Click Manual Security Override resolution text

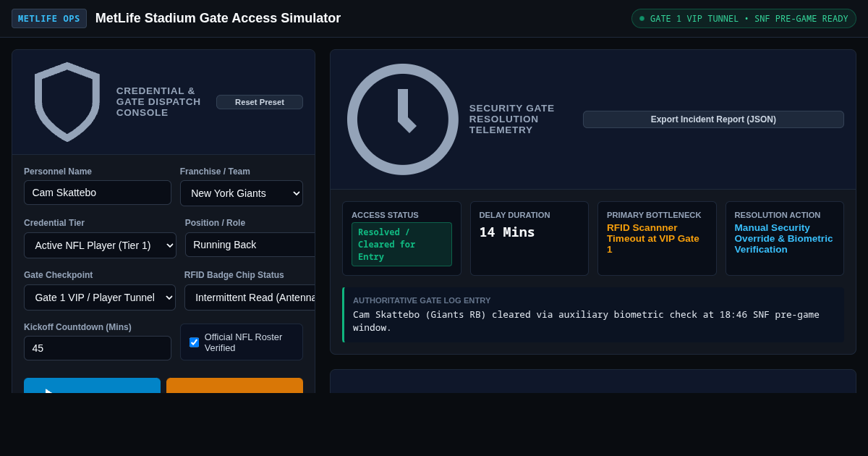(784, 238)
